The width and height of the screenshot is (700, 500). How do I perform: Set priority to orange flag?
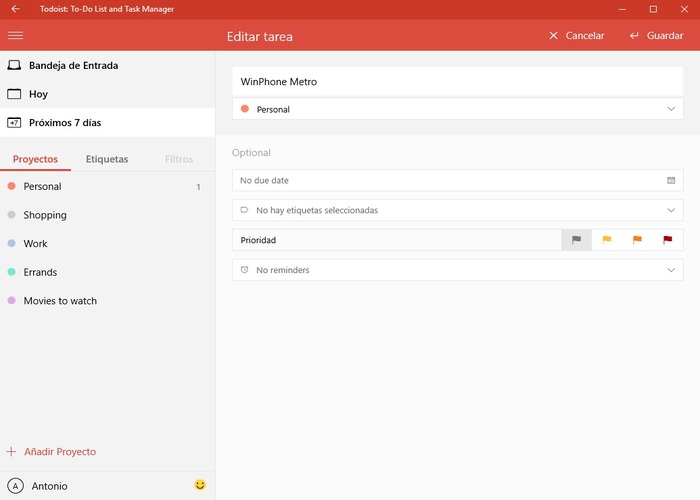click(637, 240)
